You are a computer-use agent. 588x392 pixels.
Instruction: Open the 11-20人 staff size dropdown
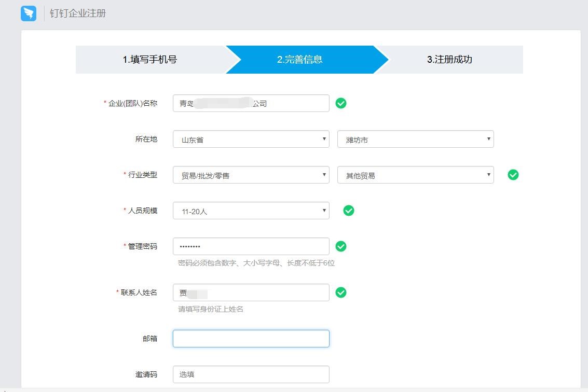point(251,211)
